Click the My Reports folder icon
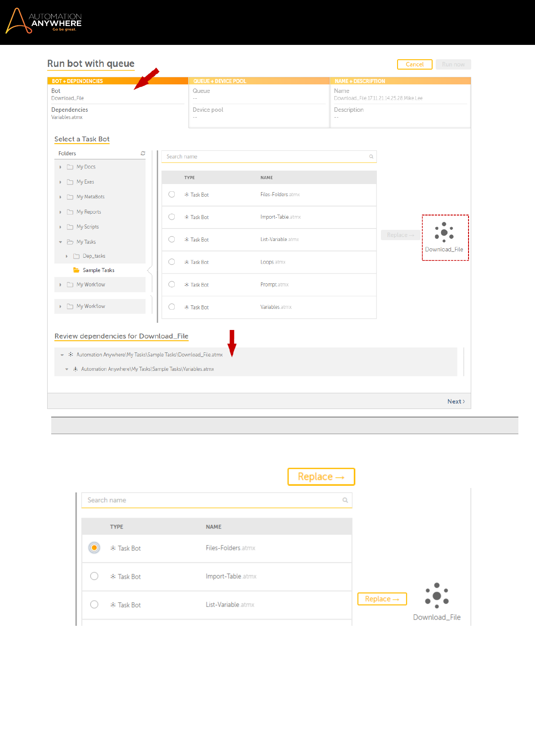This screenshot has height=756, width=535. pyautogui.click(x=70, y=212)
